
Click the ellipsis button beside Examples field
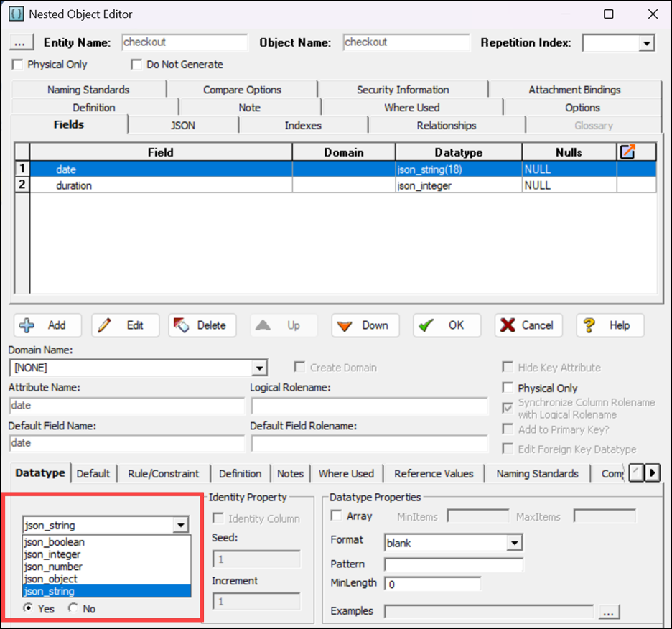point(609,612)
